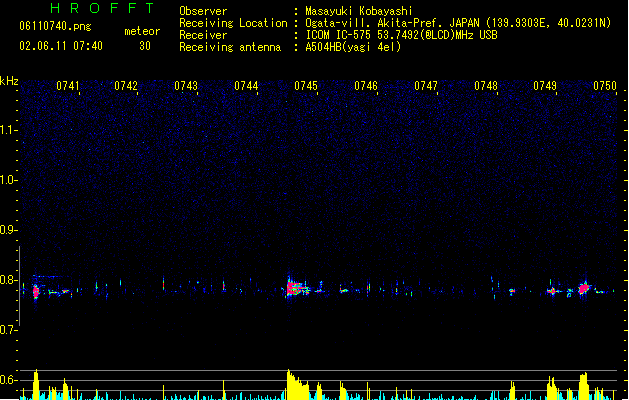Click the 0.7 frequency axis label
The image size is (629, 400).
[x=8, y=330]
